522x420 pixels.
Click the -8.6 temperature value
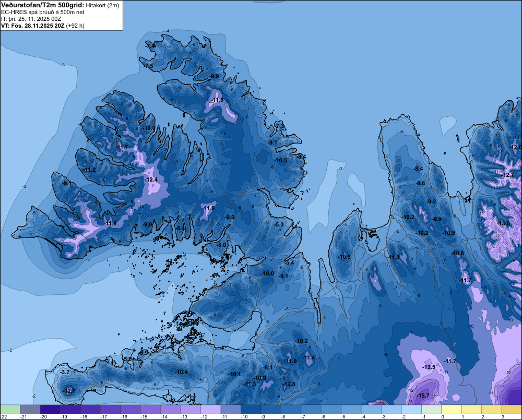pyautogui.click(x=420, y=183)
